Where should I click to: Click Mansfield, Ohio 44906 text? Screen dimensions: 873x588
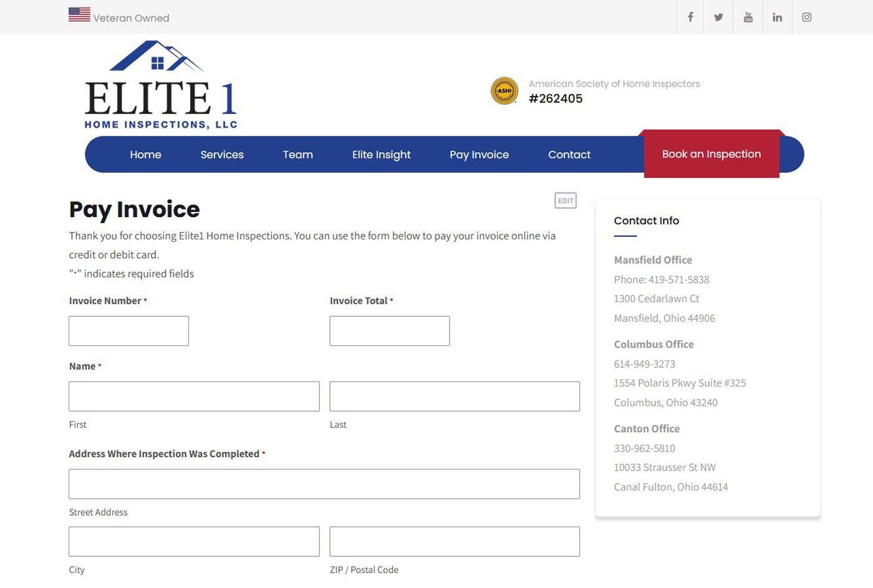(x=665, y=318)
